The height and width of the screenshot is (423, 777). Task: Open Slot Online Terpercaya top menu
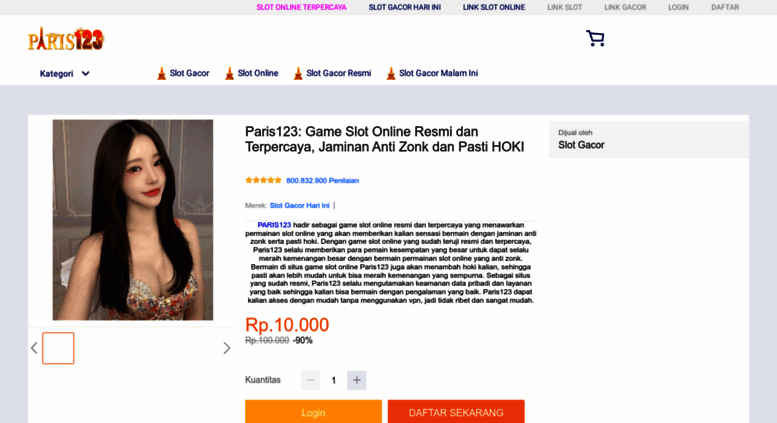tap(301, 7)
